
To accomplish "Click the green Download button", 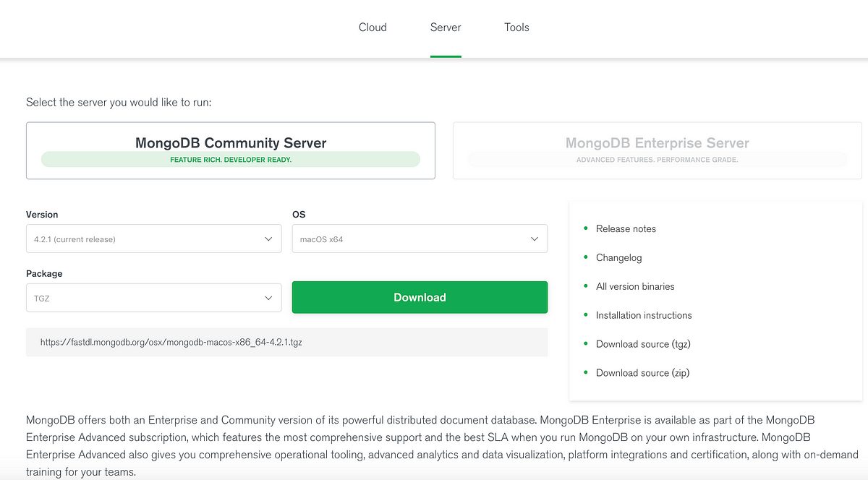I will (x=420, y=297).
